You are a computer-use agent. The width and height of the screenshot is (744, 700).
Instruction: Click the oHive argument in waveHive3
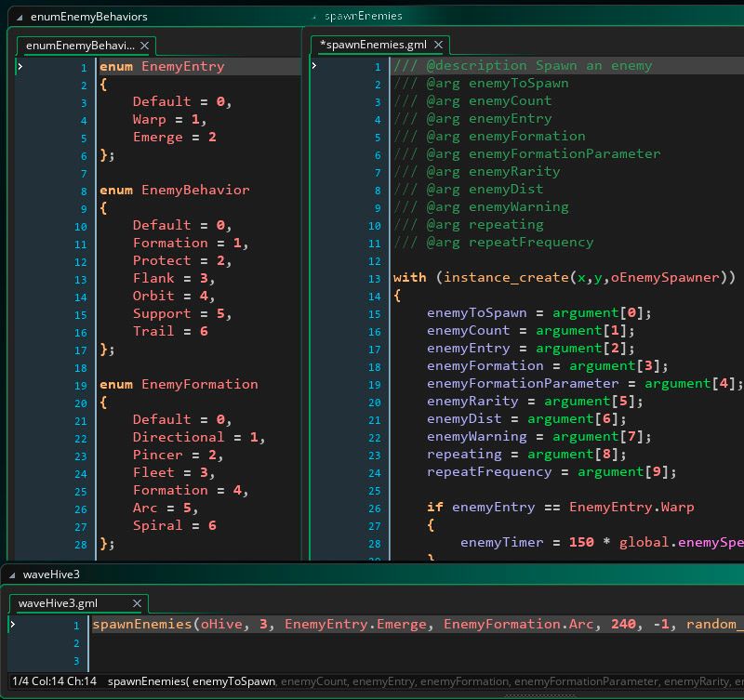point(221,624)
